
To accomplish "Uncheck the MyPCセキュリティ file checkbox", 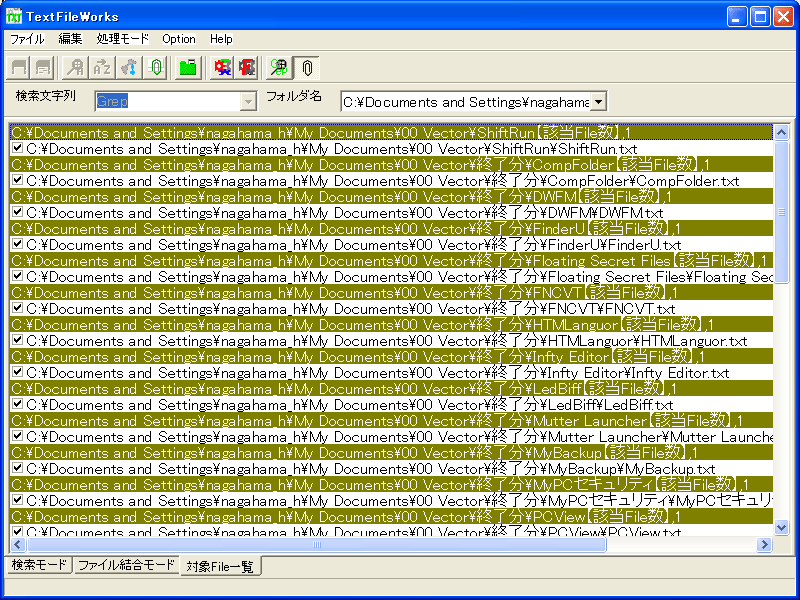I will point(17,500).
